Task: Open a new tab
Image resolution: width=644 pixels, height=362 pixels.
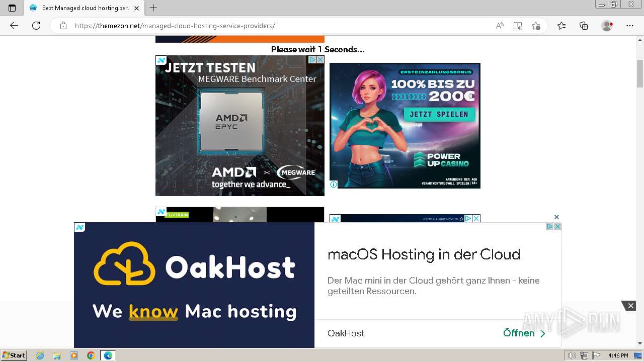Action: click(x=153, y=8)
